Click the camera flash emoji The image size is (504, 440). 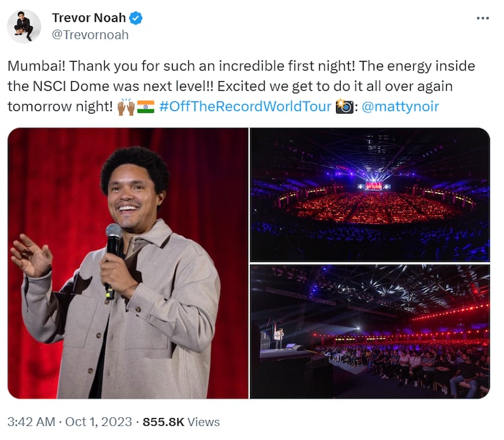coord(344,107)
